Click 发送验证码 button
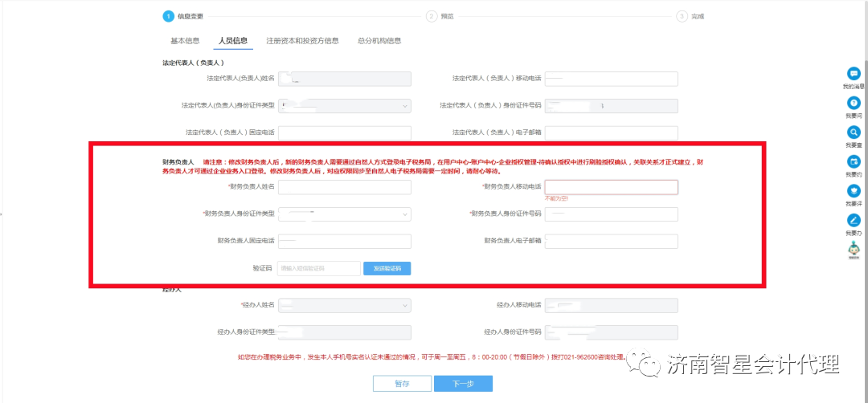 tap(387, 268)
